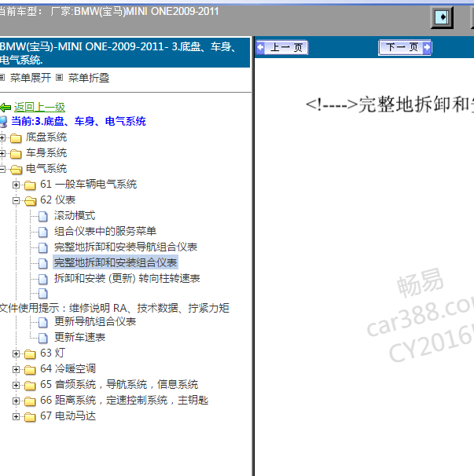This screenshot has width=474, height=476.
Task: Select 66 距离系统，定速控制系统，主钥匙 label
Action: [x=124, y=401]
